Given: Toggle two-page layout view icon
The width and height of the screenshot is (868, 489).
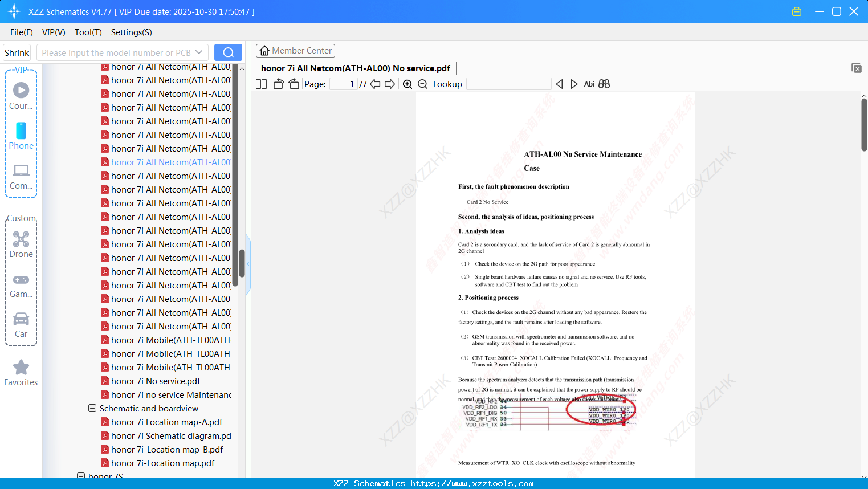Looking at the screenshot, I should pos(262,84).
